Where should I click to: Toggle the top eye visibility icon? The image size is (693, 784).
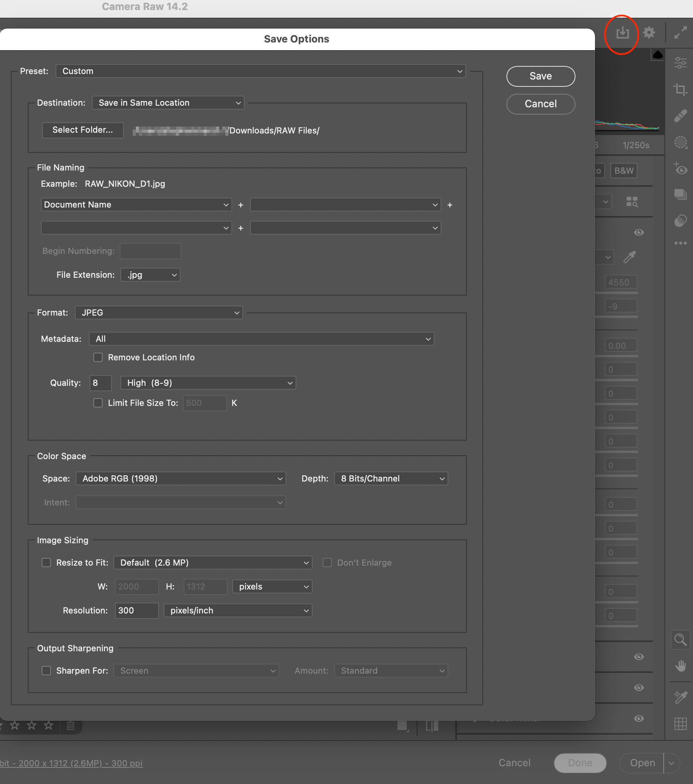coord(638,232)
